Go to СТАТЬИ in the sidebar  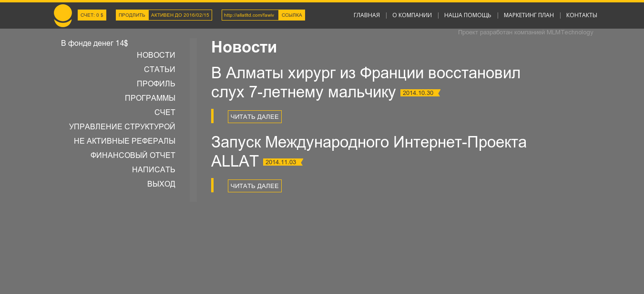160,70
